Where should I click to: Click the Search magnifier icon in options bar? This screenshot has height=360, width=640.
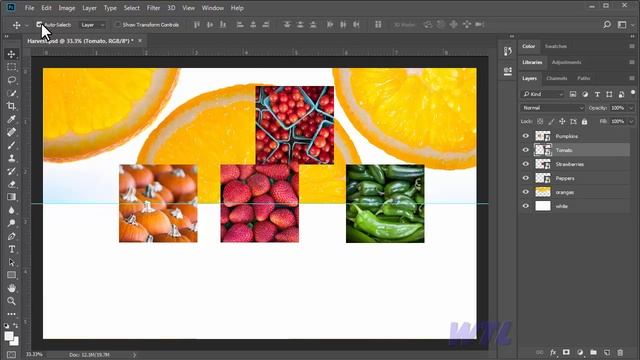pos(607,24)
